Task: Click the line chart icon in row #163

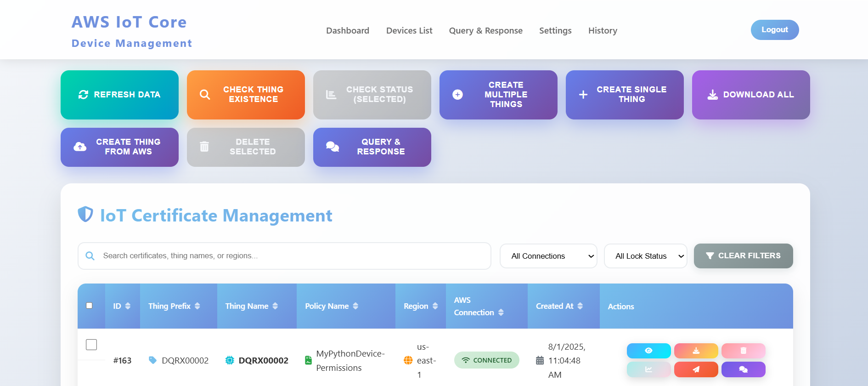Action: point(648,369)
